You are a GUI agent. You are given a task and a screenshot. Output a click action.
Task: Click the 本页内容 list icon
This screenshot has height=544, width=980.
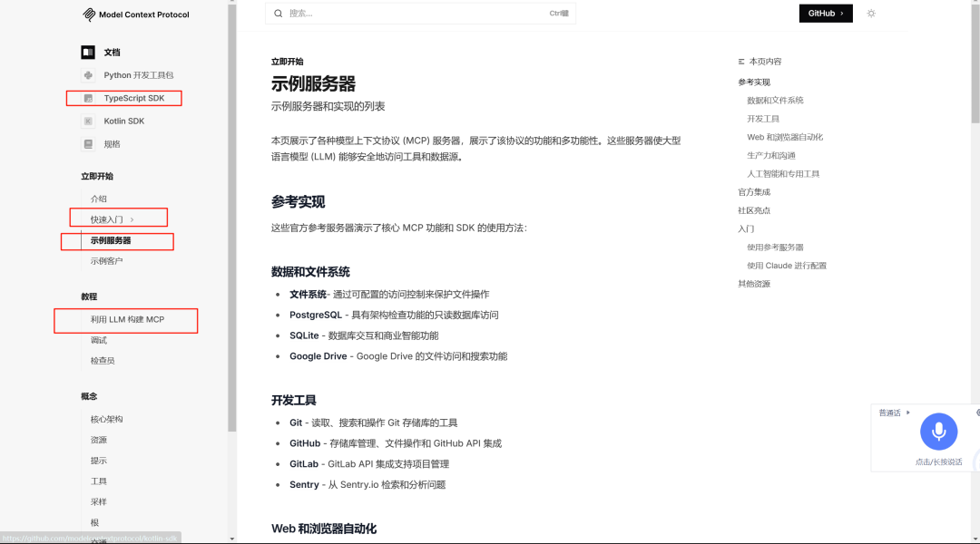[741, 62]
